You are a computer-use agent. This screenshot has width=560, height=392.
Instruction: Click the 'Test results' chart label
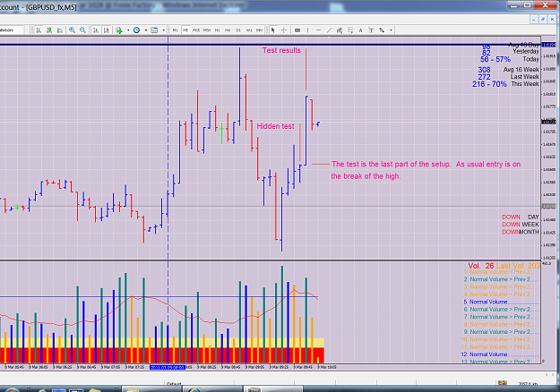pyautogui.click(x=281, y=50)
